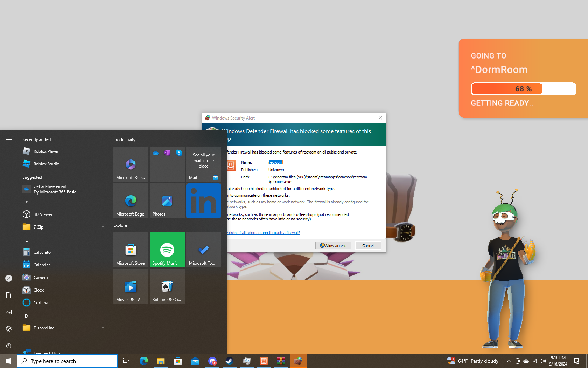This screenshot has height=368, width=588.
Task: Open the clock showing 9:16 PM
Action: coord(558,361)
